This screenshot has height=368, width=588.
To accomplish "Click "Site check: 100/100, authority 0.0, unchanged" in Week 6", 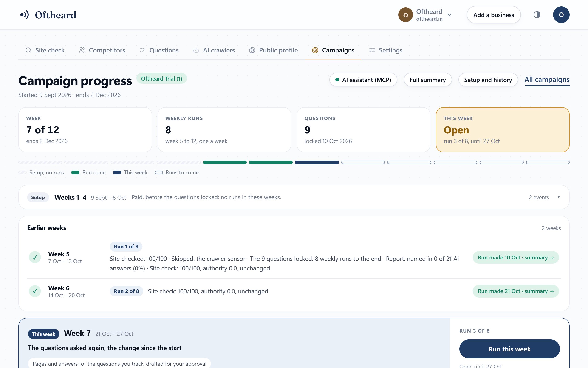I will point(208,291).
